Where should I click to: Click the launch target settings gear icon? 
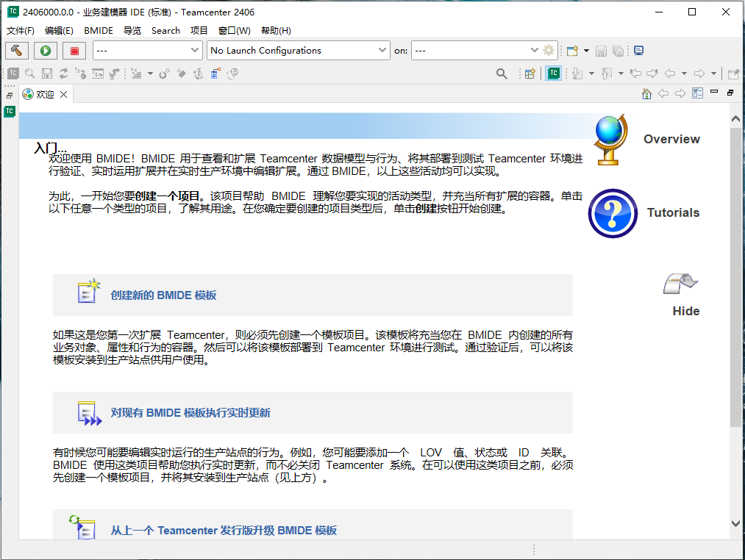click(x=549, y=50)
